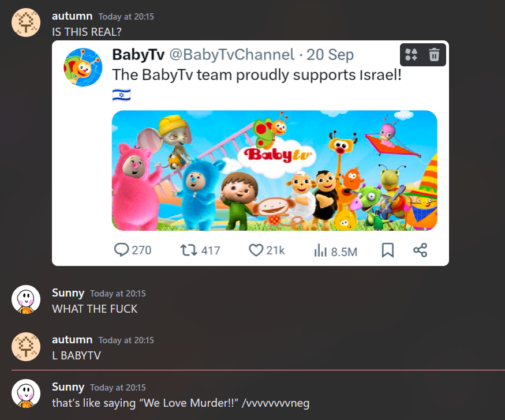505x420 pixels.
Task: Click the share icon on the tweet
Action: 420,250
